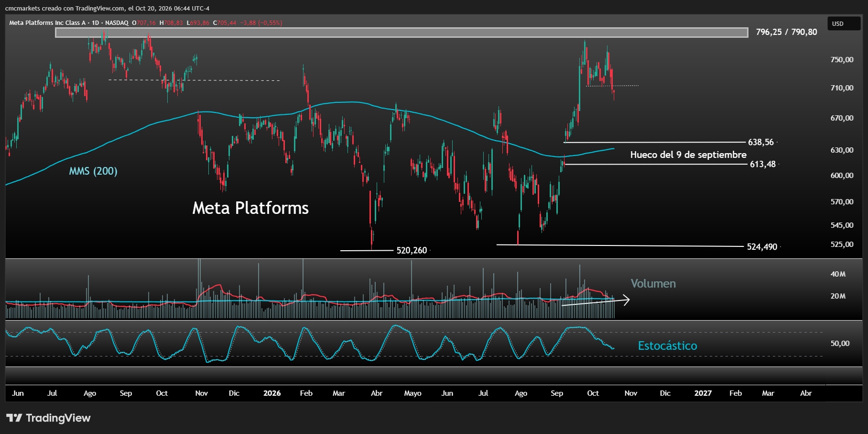Click the 20M volume axis label
This screenshot has width=868, height=434.
(838, 296)
